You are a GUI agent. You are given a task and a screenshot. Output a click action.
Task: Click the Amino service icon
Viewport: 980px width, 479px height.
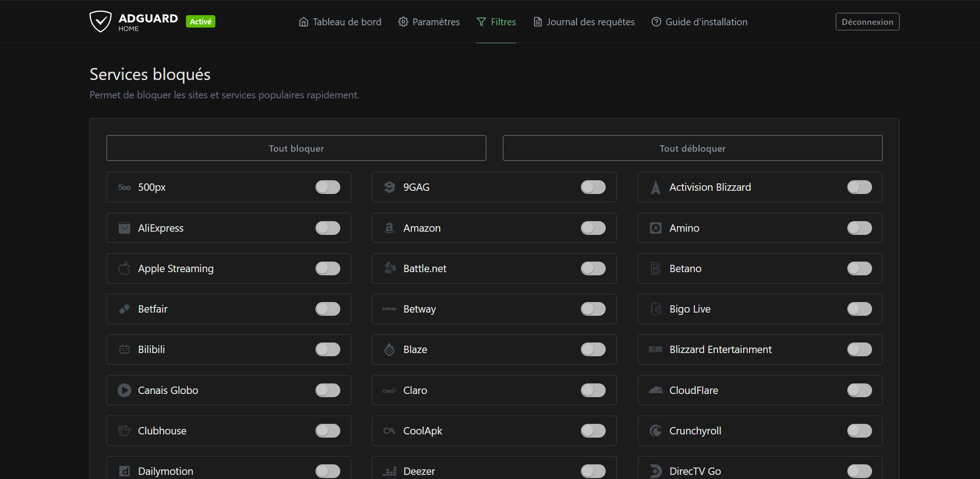(655, 228)
